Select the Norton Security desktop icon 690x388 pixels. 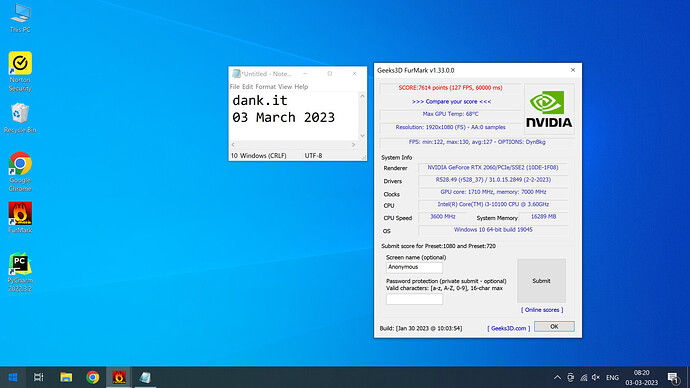pos(20,71)
